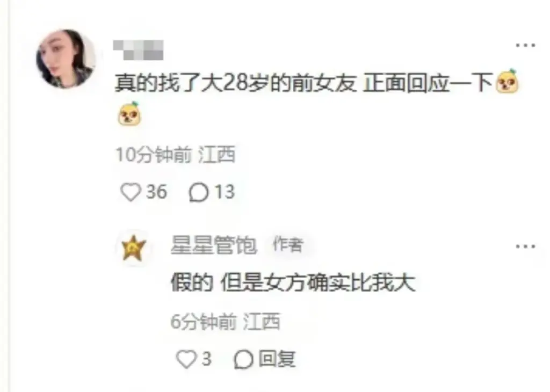Click the 10分钟前 江西 timestamp
Screen dimensions: 550x392
[176, 155]
